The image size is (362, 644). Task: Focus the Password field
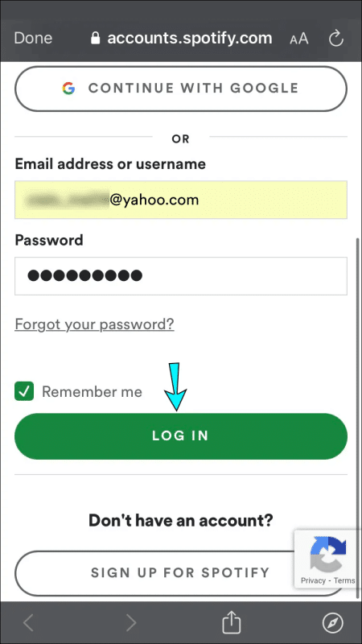[x=181, y=275]
